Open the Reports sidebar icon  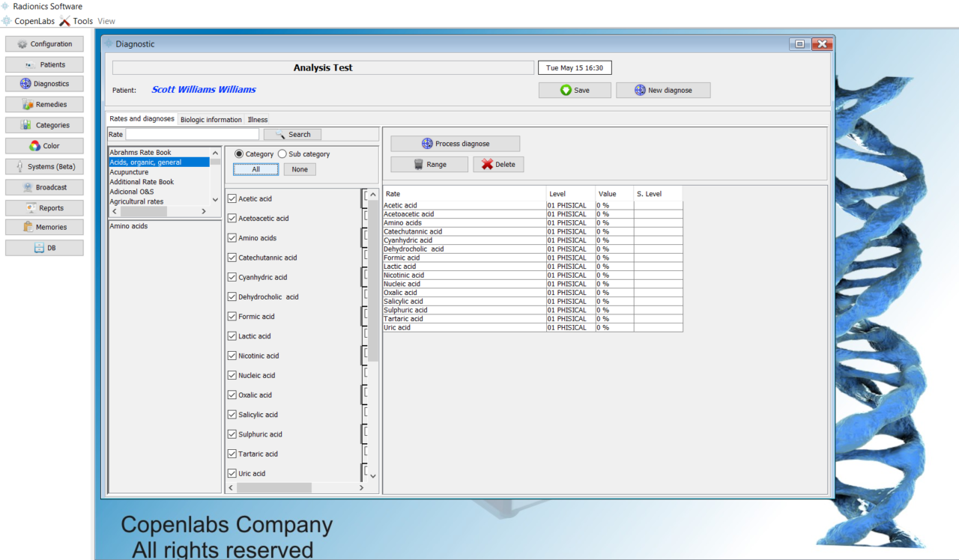(31, 208)
